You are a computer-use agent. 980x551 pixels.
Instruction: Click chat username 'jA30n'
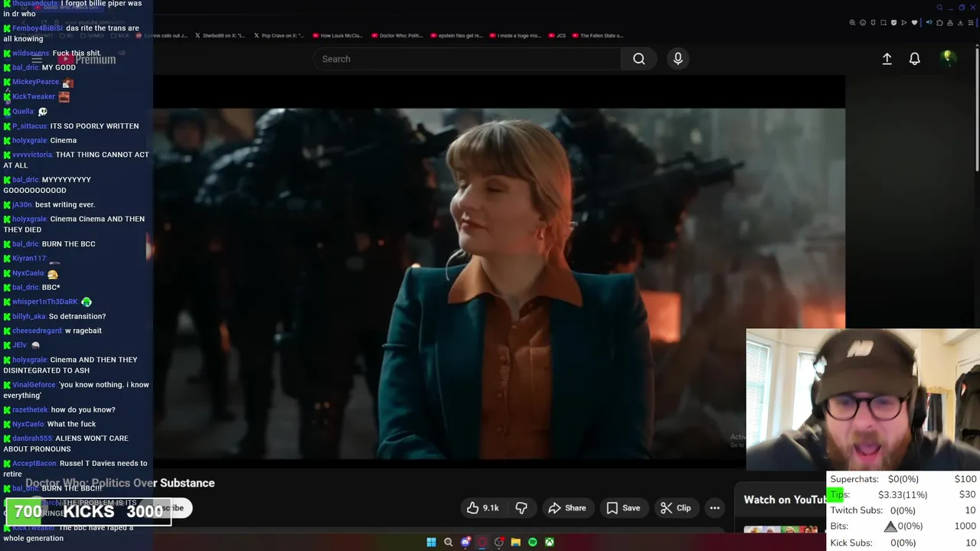pyautogui.click(x=22, y=204)
